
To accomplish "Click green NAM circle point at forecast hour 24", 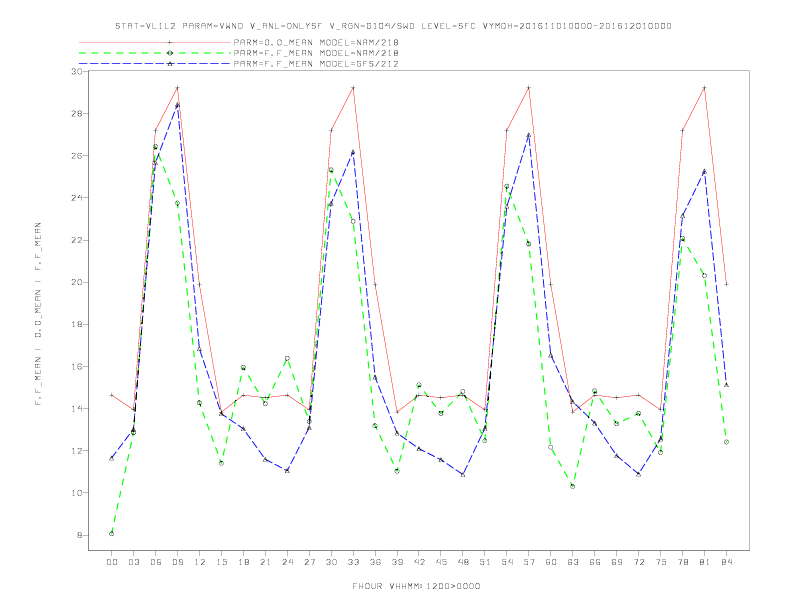I will pos(287,359).
